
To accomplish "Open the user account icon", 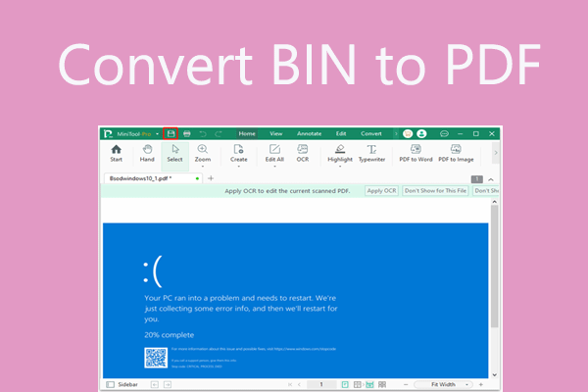I will [421, 133].
